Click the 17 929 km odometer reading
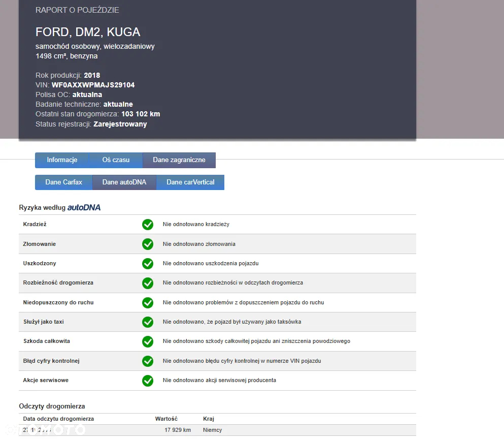Screen dimensions: 504x440 [x=178, y=430]
